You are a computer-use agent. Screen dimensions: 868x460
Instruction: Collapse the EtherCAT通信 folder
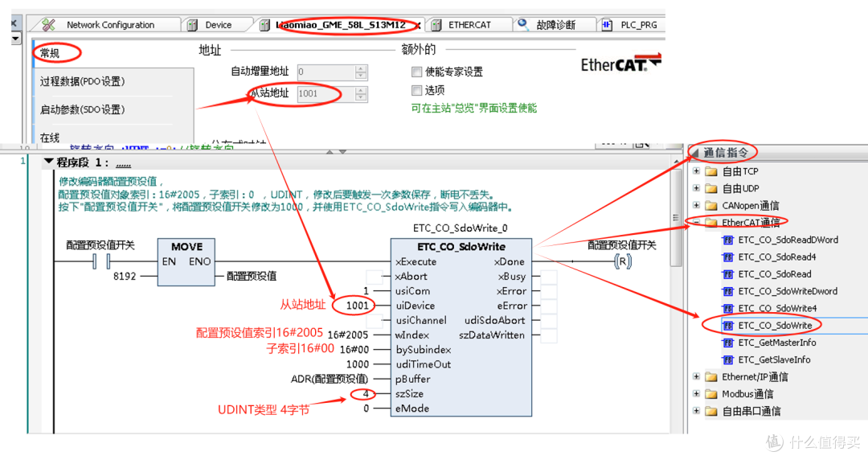(696, 223)
